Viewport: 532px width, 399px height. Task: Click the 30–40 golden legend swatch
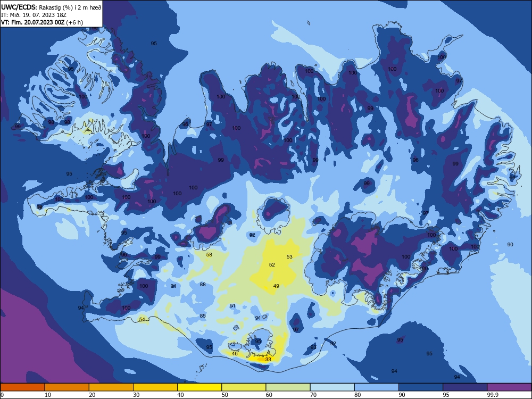[x=155, y=387]
